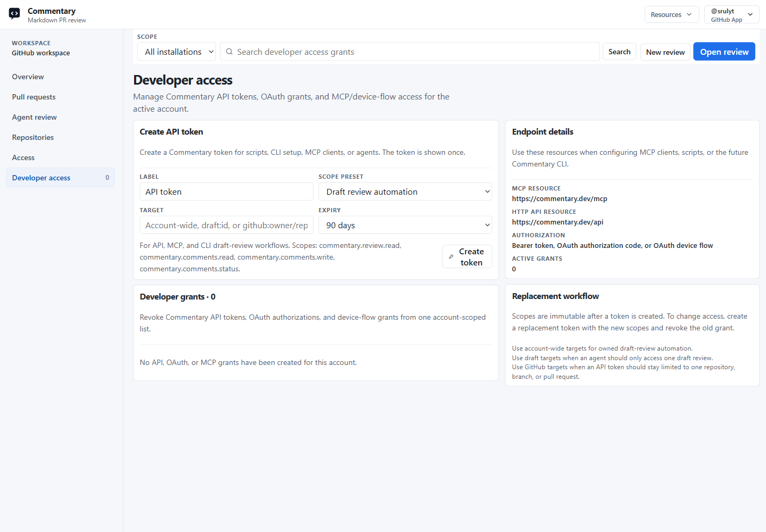Screen dimensions: 766x532
Task: Click the Developer access count badge 0
Action: coord(107,178)
